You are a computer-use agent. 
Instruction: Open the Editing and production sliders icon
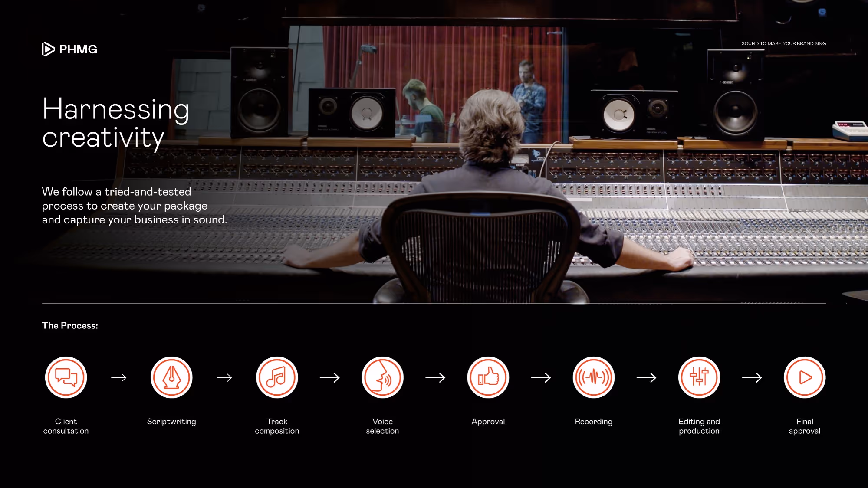699,377
